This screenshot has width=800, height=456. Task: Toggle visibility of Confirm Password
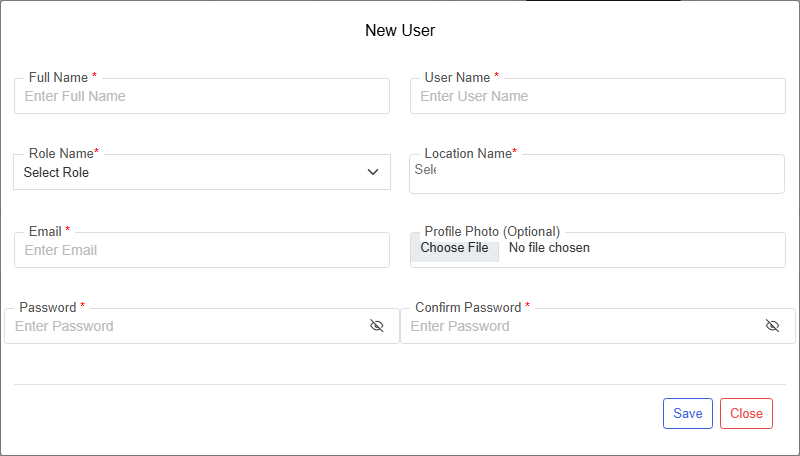[772, 325]
